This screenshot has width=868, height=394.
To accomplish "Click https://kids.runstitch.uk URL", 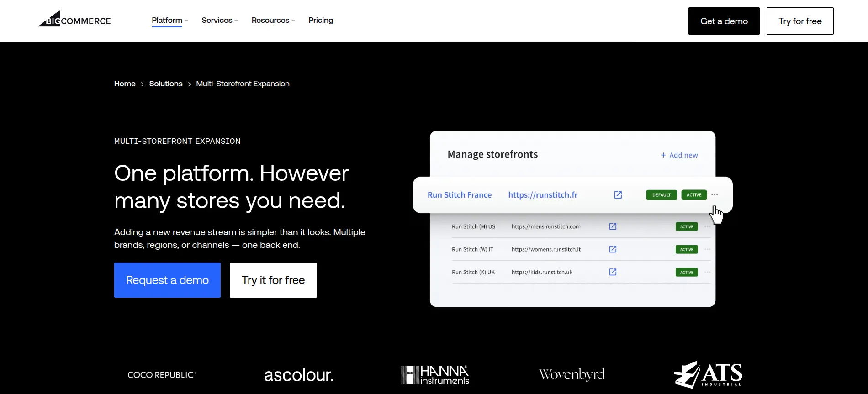I will (x=542, y=272).
